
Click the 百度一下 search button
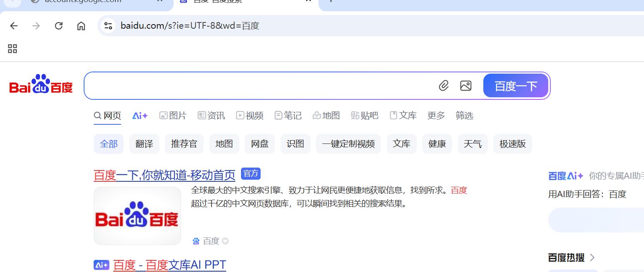tap(516, 86)
